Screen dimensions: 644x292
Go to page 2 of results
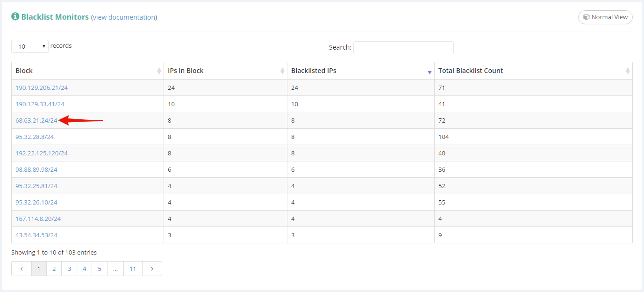pos(54,269)
